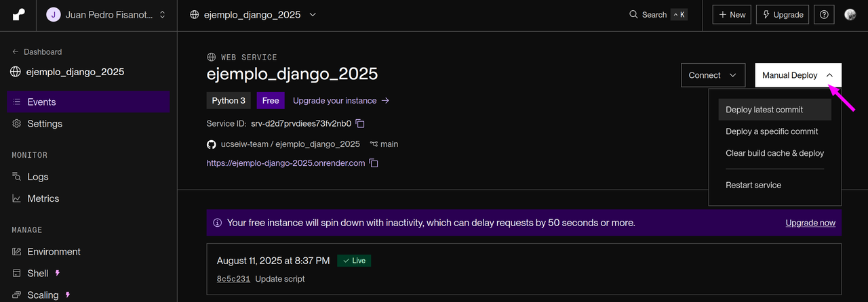Screen dimensions: 868x302
Task: Open the user avatar menu
Action: pyautogui.click(x=850, y=15)
